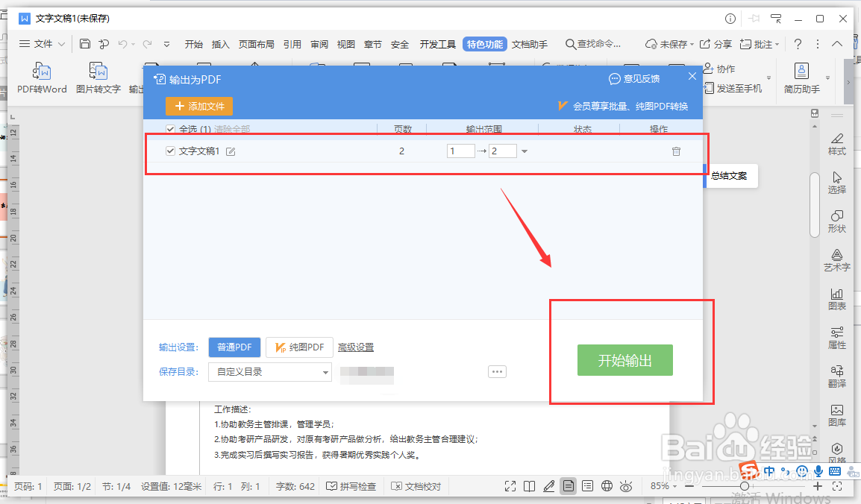Click the undo arrow icon
The image size is (861, 504).
coord(122,44)
